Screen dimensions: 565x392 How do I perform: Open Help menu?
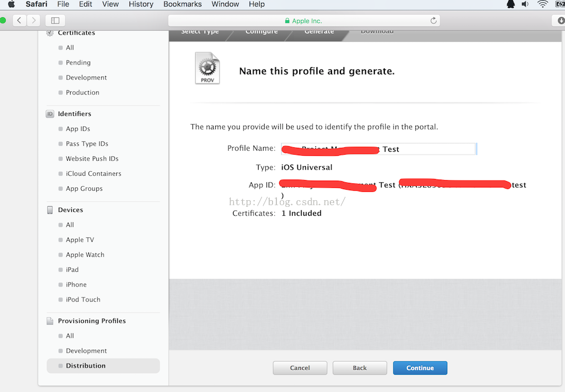click(256, 4)
